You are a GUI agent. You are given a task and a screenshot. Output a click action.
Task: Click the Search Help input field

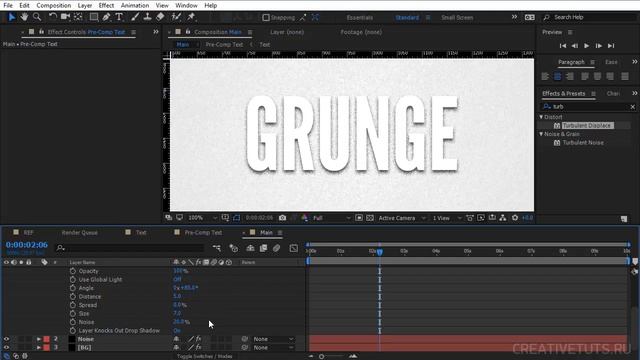[589, 17]
